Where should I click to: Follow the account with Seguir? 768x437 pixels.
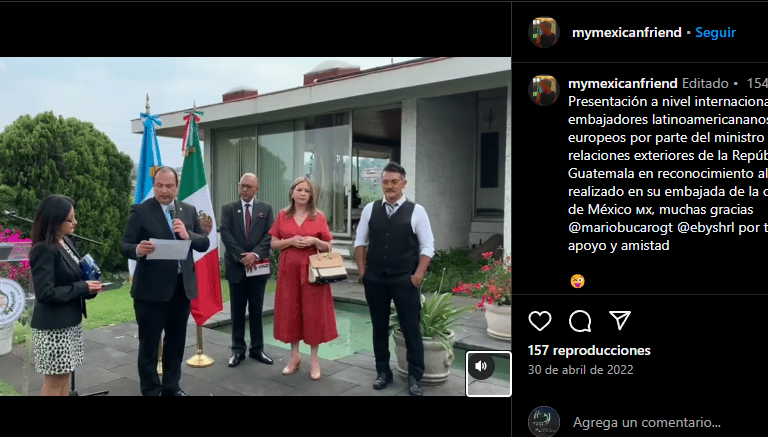[715, 32]
